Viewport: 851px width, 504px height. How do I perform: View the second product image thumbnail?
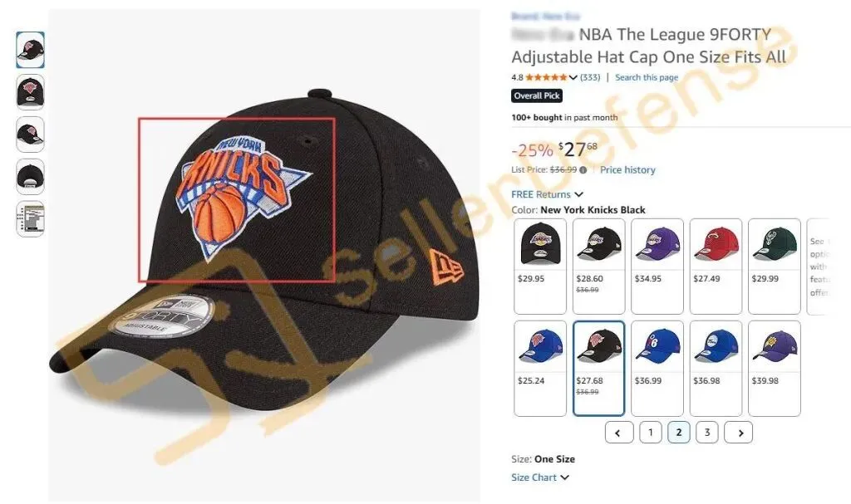tap(31, 92)
